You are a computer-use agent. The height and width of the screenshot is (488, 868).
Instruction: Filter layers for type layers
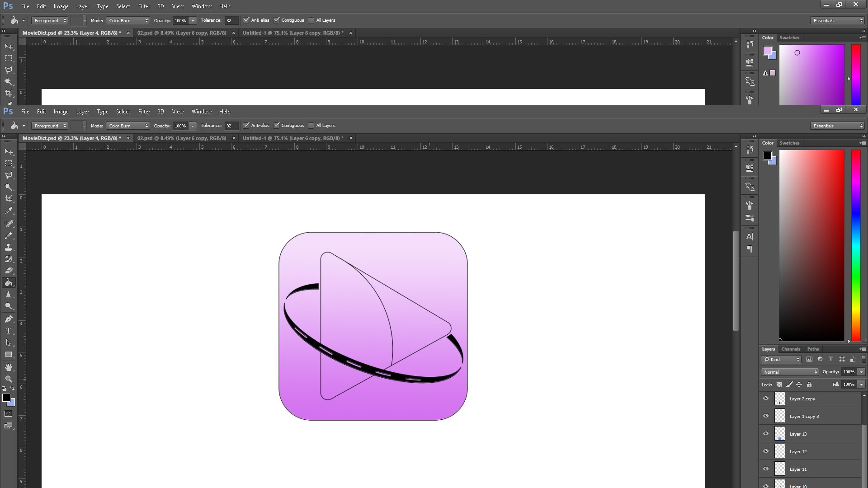click(x=831, y=359)
